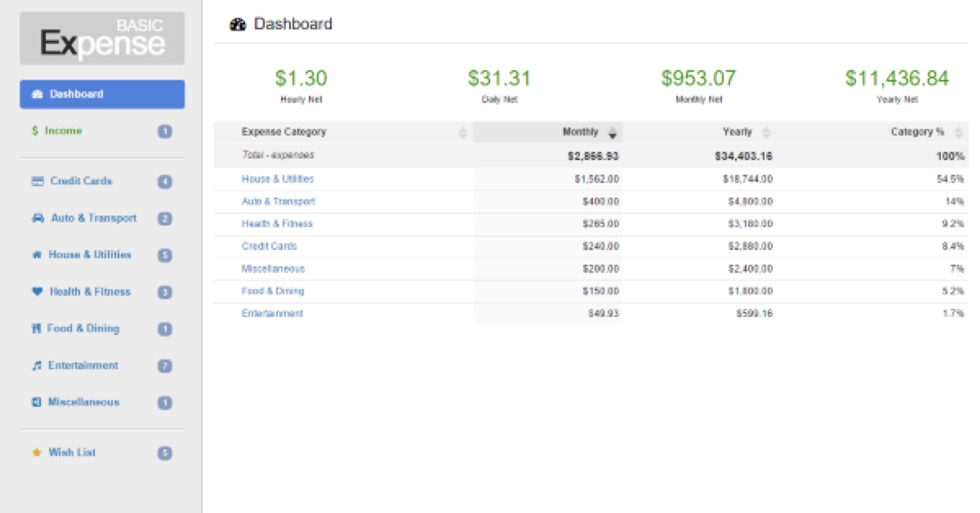Image resolution: width=980 pixels, height=513 pixels.
Task: Click the $31.31 Daily Net value
Action: (x=499, y=78)
